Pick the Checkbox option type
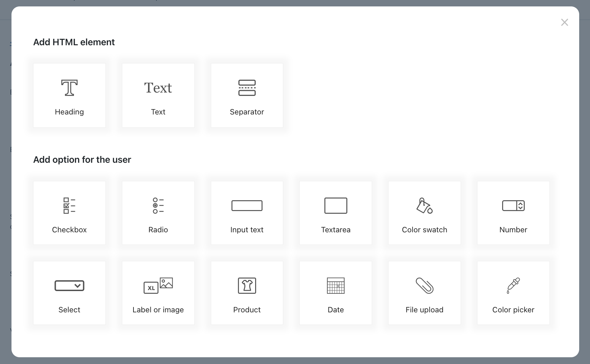The height and width of the screenshot is (364, 590). pyautogui.click(x=69, y=213)
